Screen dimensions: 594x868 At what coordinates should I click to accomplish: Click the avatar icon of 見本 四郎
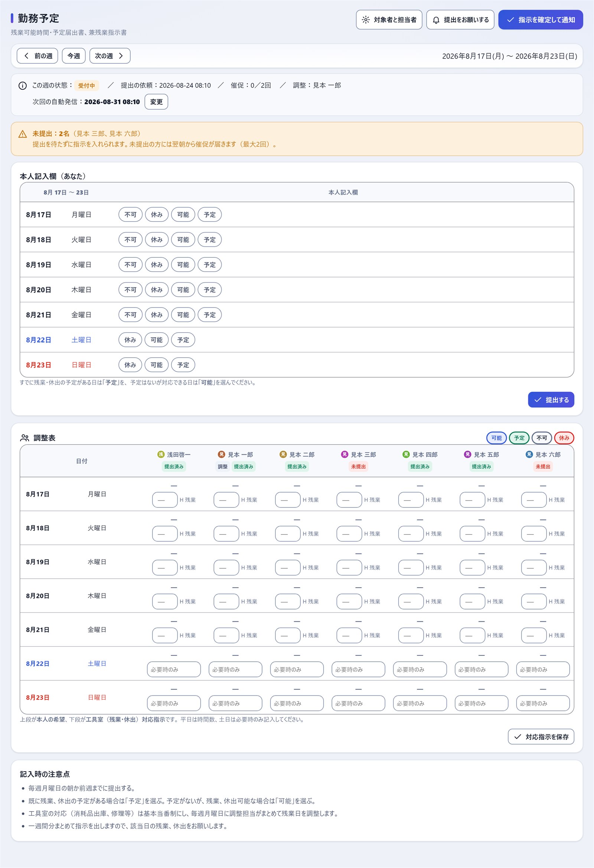[406, 454]
